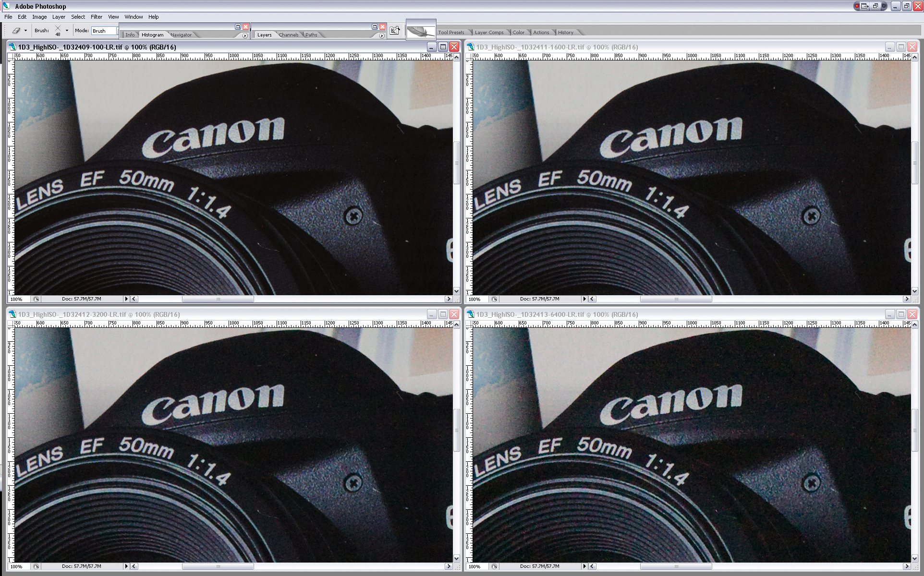The height and width of the screenshot is (576, 924).
Task: Switch to the Info palette tab
Action: click(130, 35)
